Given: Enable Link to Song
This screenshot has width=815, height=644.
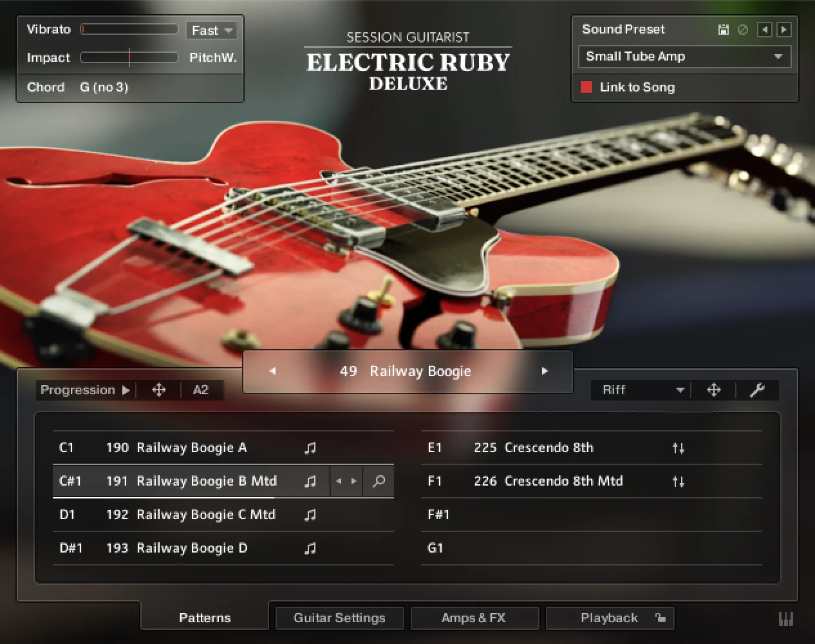Looking at the screenshot, I should pyautogui.click(x=586, y=88).
